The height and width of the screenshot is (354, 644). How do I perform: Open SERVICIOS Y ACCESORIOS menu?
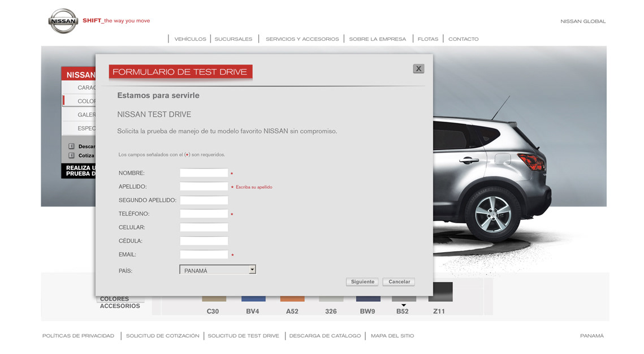click(x=302, y=39)
